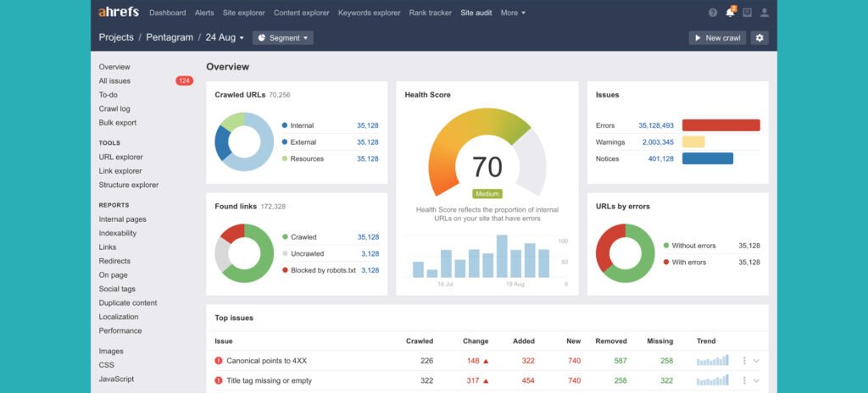
Task: Open Duplicate content report
Action: [128, 302]
